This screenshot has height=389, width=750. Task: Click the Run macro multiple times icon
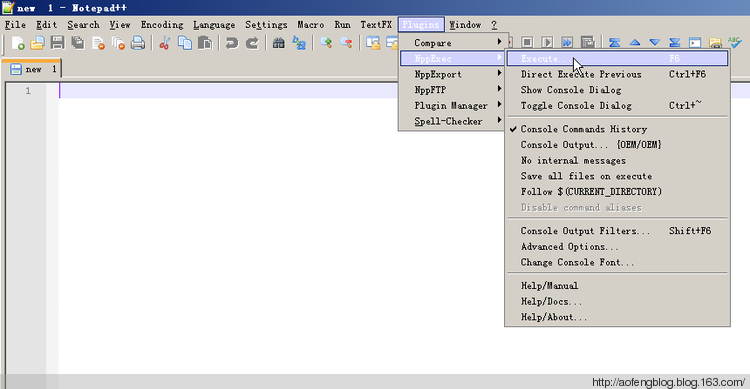tap(567, 43)
